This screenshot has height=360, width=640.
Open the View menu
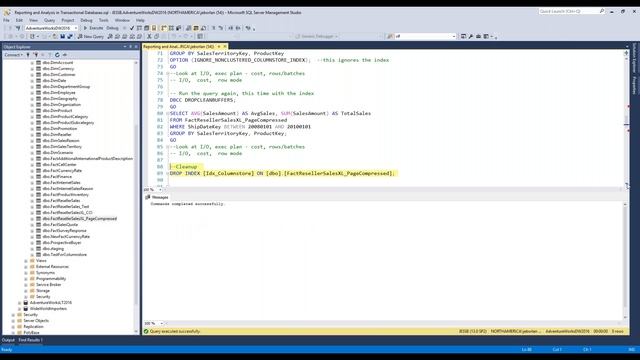point(33,20)
